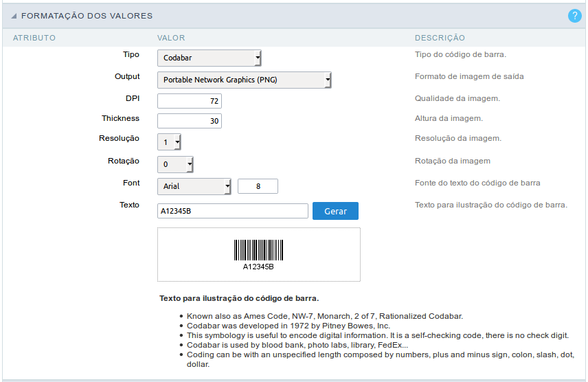588x382 pixels.
Task: Click the VALOR column header
Action: (171, 38)
